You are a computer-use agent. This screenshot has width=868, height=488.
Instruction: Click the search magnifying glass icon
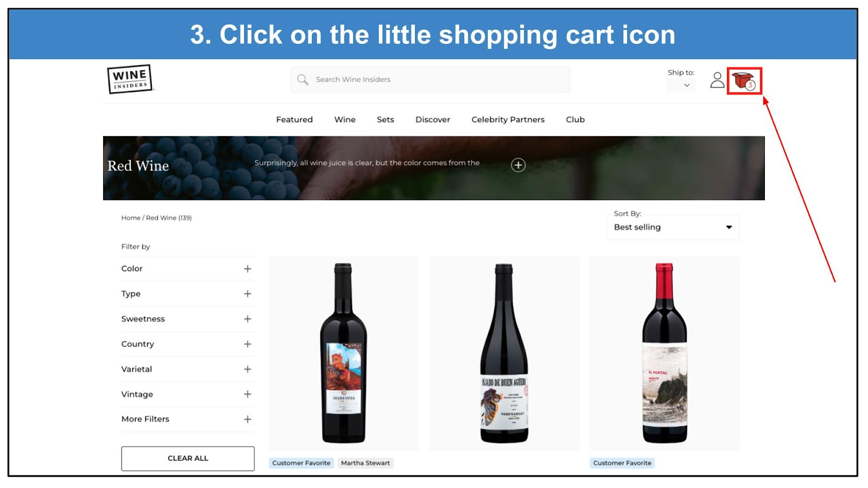(x=303, y=80)
